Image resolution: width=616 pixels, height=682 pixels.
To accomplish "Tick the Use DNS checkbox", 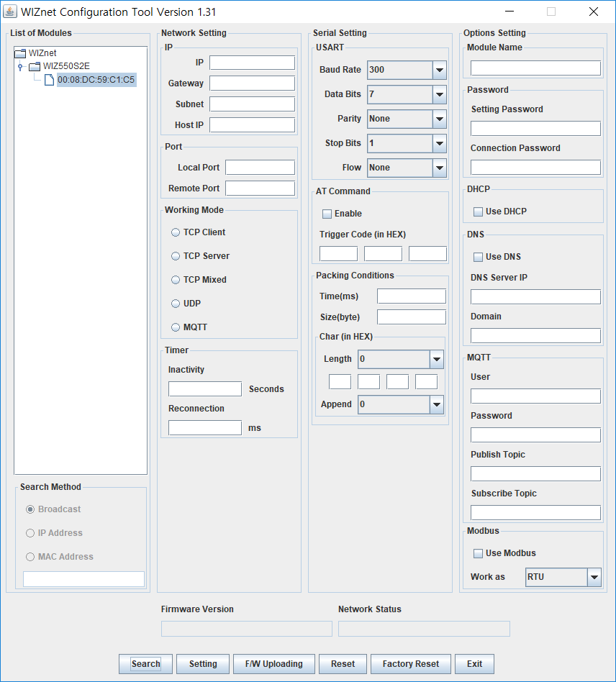I will tap(478, 257).
